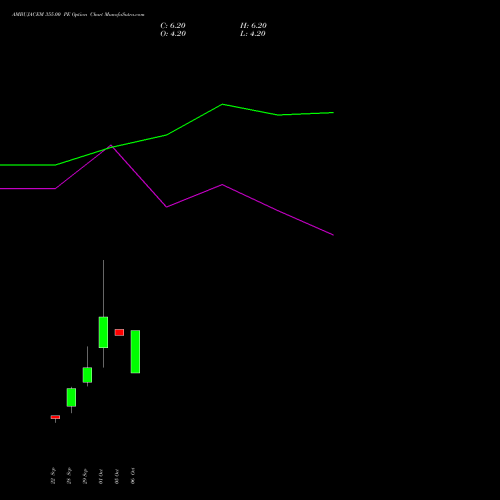
Task: Select the small red candle above 22 Sep
Action: coord(55,417)
